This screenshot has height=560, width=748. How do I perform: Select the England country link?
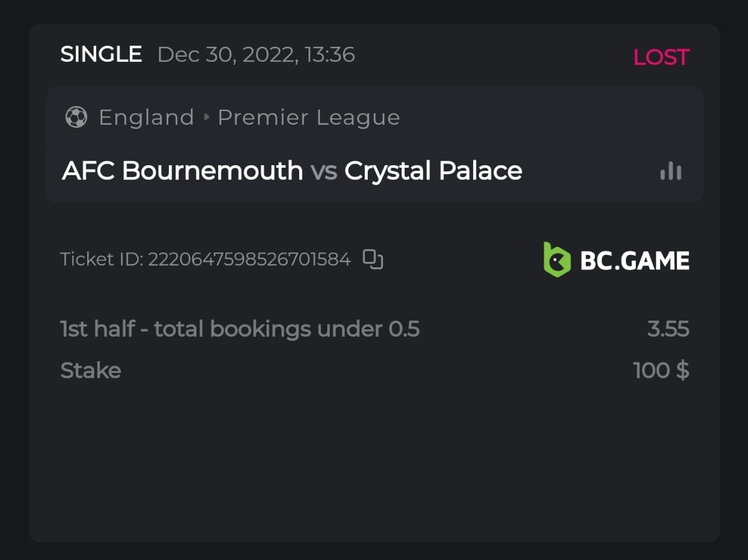tap(146, 117)
